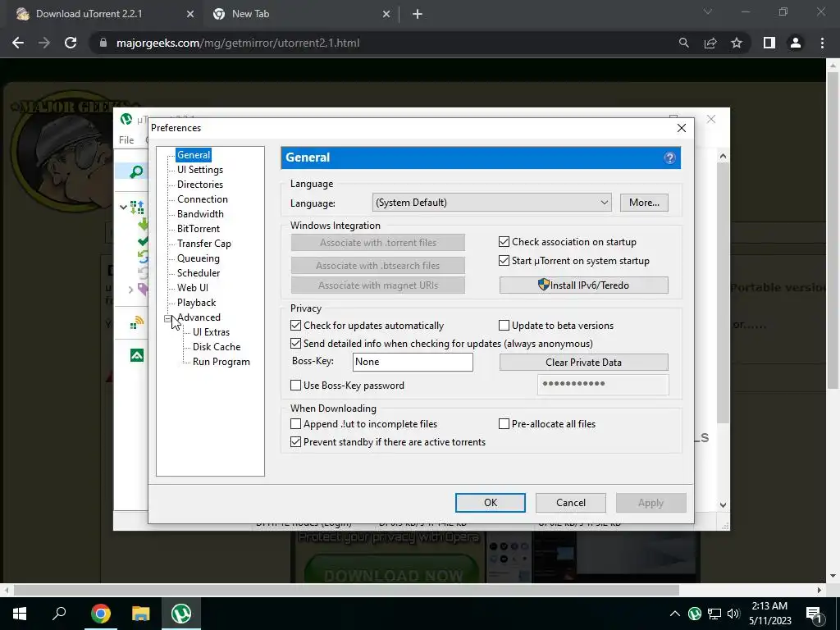Close Preferences dialog with X
The width and height of the screenshot is (840, 630).
coord(682,128)
